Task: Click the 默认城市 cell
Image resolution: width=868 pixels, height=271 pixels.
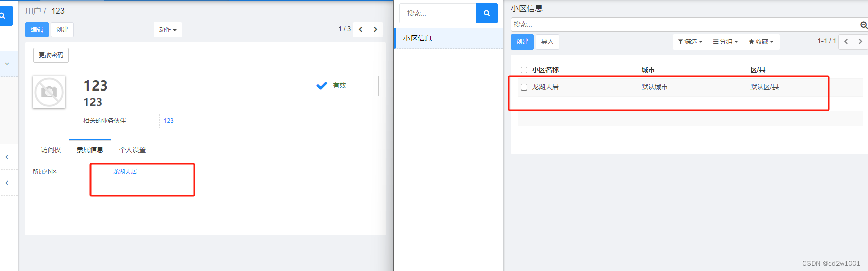Action: pos(654,87)
